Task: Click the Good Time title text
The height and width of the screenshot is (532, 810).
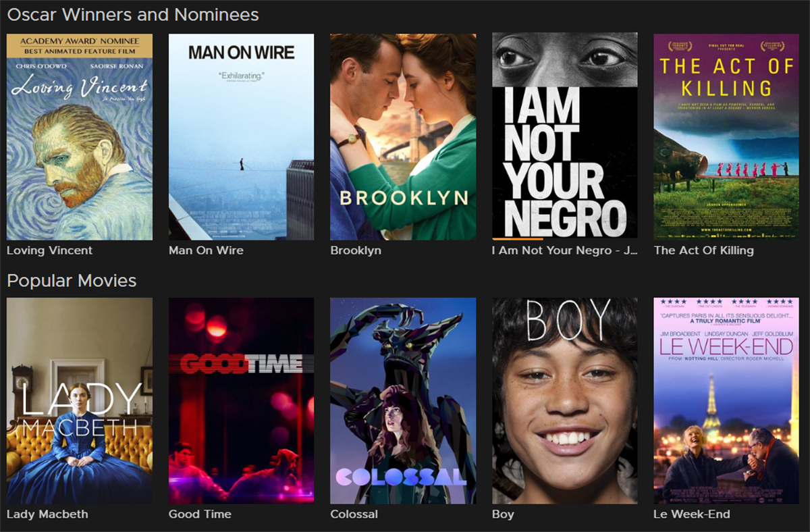Action: coord(200,514)
